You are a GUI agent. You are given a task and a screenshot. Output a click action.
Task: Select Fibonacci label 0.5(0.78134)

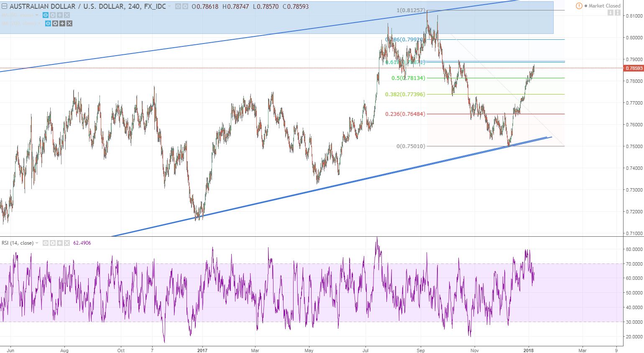coord(408,78)
